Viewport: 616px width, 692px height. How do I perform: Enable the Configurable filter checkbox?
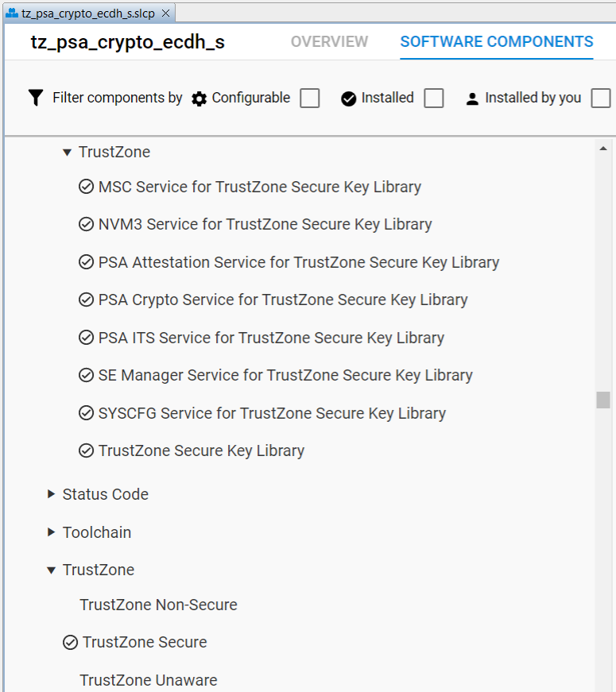pos(309,97)
